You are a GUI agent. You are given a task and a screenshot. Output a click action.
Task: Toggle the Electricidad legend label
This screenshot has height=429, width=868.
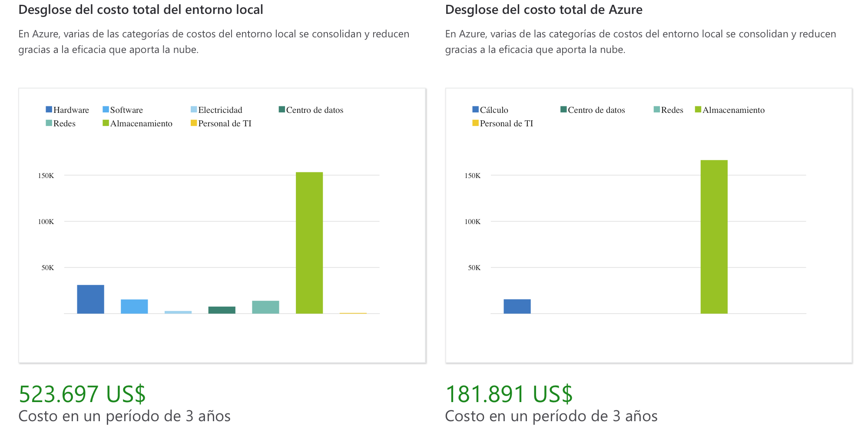(220, 110)
